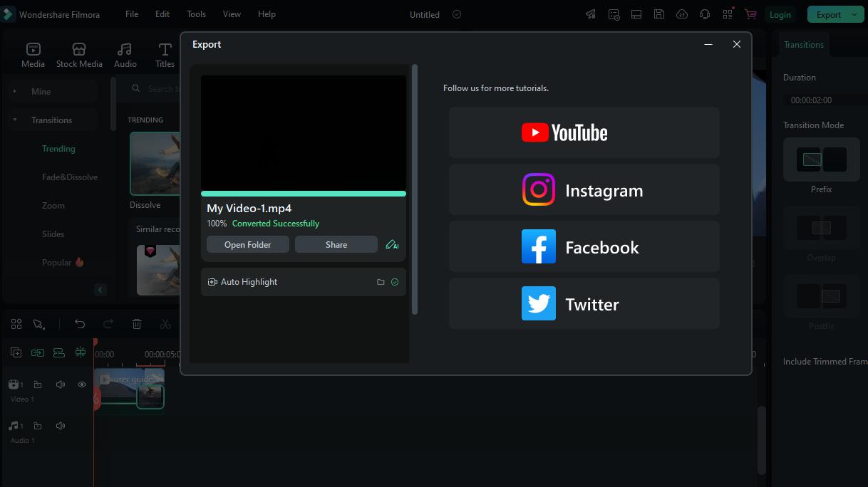
Task: Click the add track icon in timeline
Action: (16, 352)
